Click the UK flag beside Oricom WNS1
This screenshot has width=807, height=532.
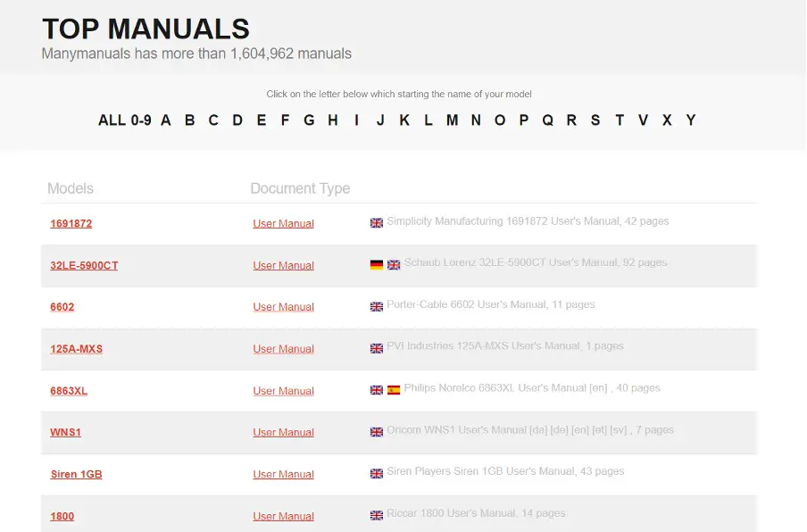point(376,431)
